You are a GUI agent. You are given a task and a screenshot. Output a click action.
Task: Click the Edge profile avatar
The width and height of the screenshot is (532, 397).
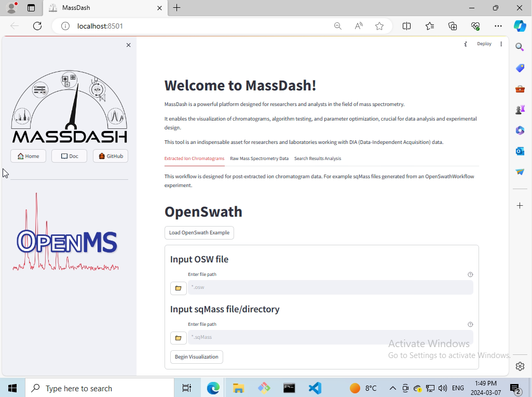(x=12, y=8)
